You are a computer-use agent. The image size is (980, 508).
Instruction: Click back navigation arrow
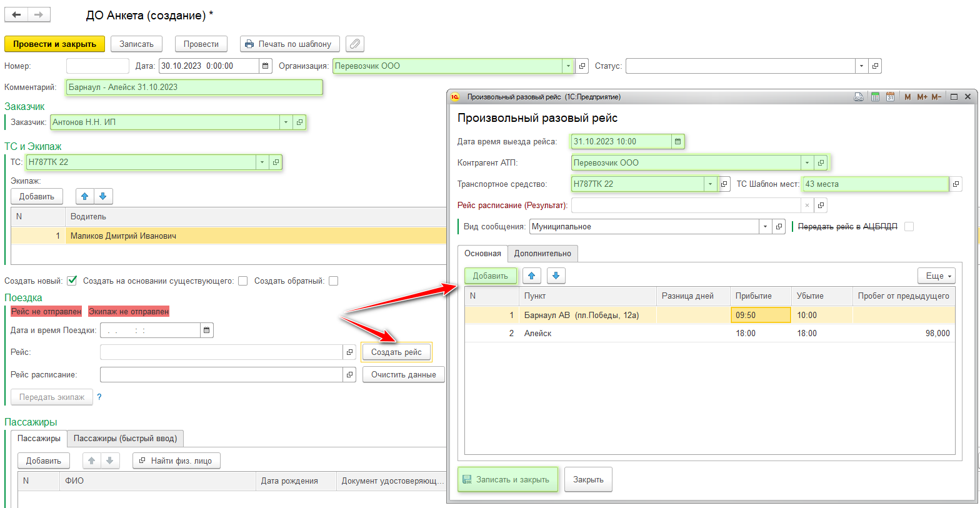pyautogui.click(x=16, y=14)
